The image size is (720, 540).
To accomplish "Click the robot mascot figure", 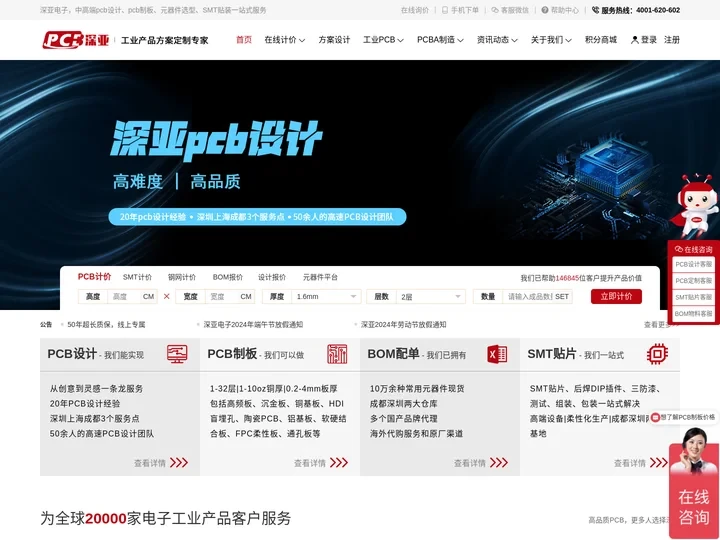I will [x=695, y=205].
